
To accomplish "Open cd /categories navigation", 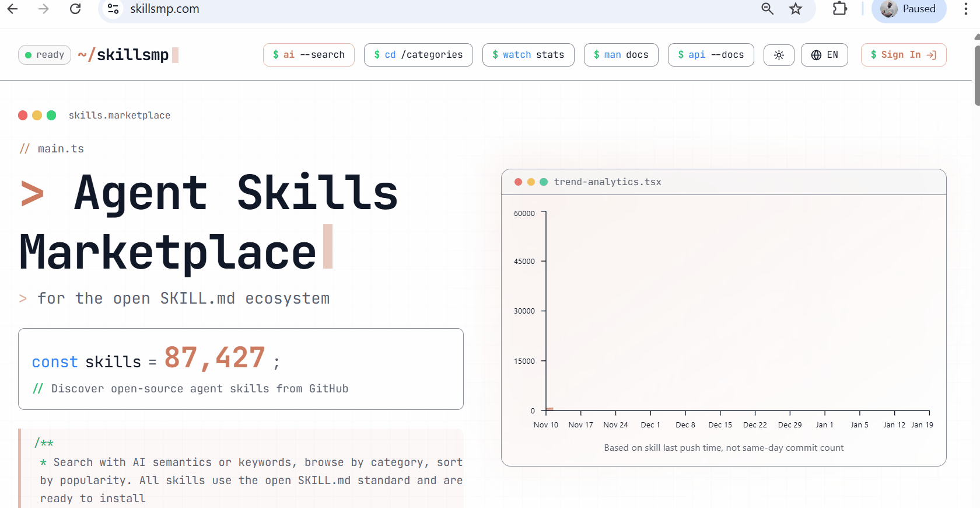I will point(418,55).
